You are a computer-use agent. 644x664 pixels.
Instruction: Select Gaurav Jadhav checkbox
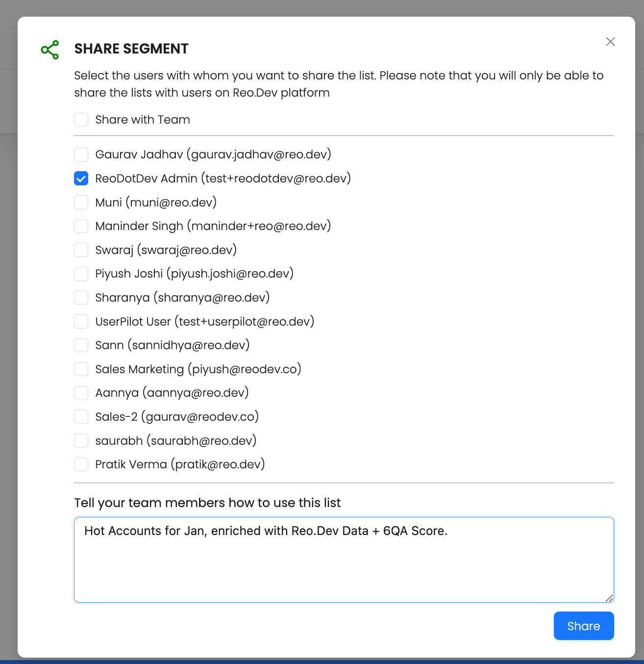click(x=81, y=154)
